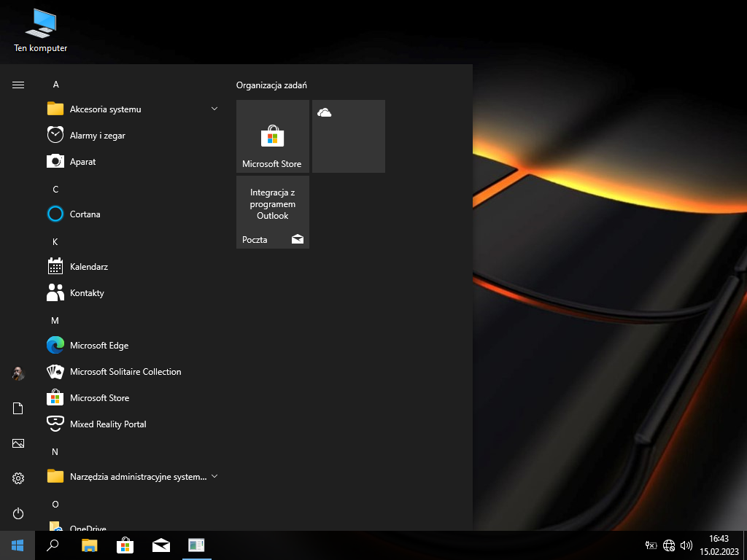The height and width of the screenshot is (560, 747).
Task: Click the OneDrive tile
Action: [349, 136]
